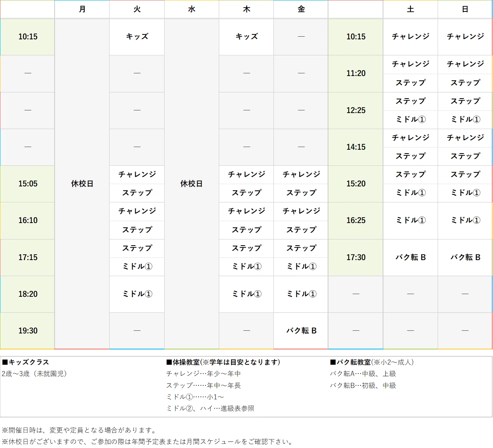Click ミドル① in Tuesday 18:20 slot
This screenshot has width=493, height=448.
(136, 294)
